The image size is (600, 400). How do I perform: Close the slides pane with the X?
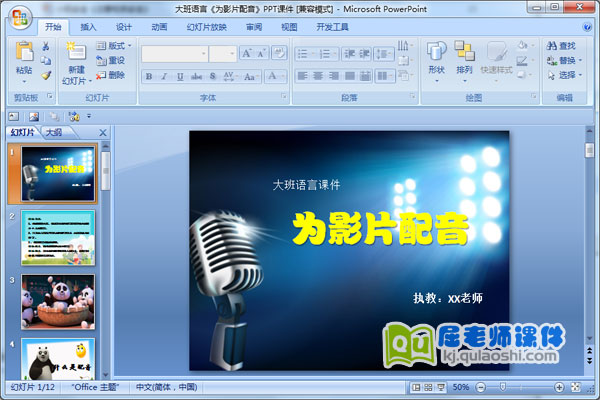pyautogui.click(x=103, y=133)
